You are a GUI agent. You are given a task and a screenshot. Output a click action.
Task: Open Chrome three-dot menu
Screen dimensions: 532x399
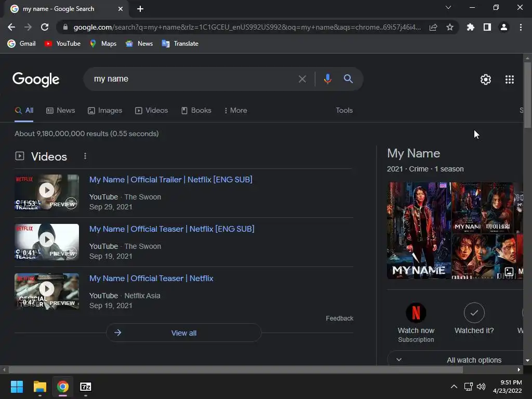coord(521,27)
